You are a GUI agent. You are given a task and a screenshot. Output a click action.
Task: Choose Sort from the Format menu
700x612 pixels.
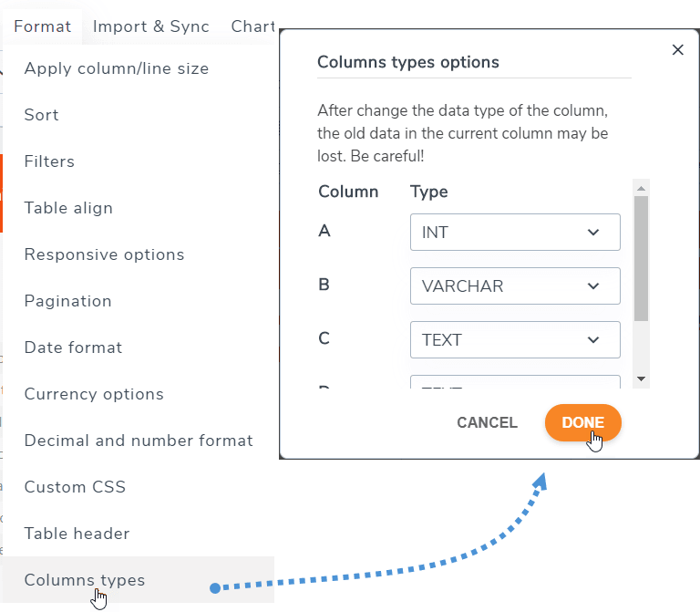42,115
